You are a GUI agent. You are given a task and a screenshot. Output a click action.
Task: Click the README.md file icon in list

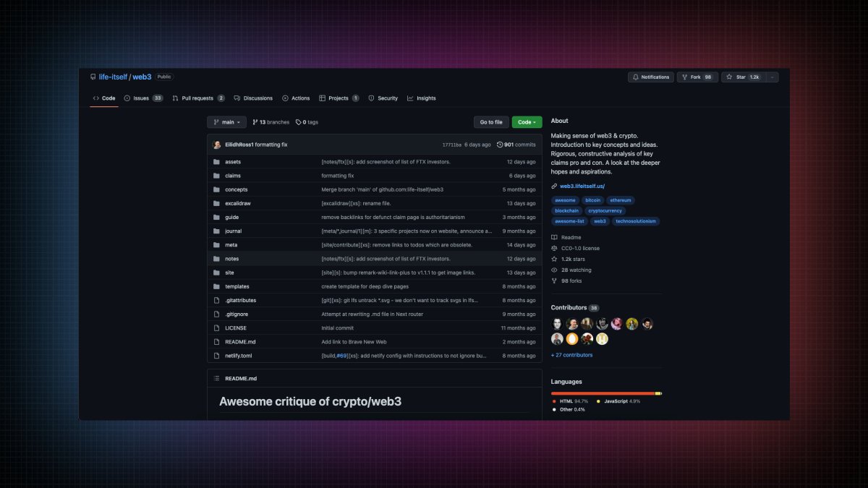point(216,342)
